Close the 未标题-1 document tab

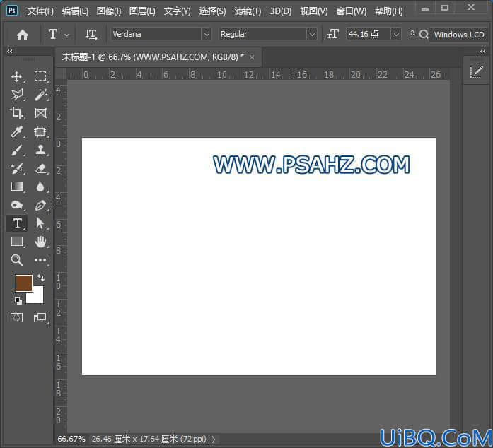252,57
